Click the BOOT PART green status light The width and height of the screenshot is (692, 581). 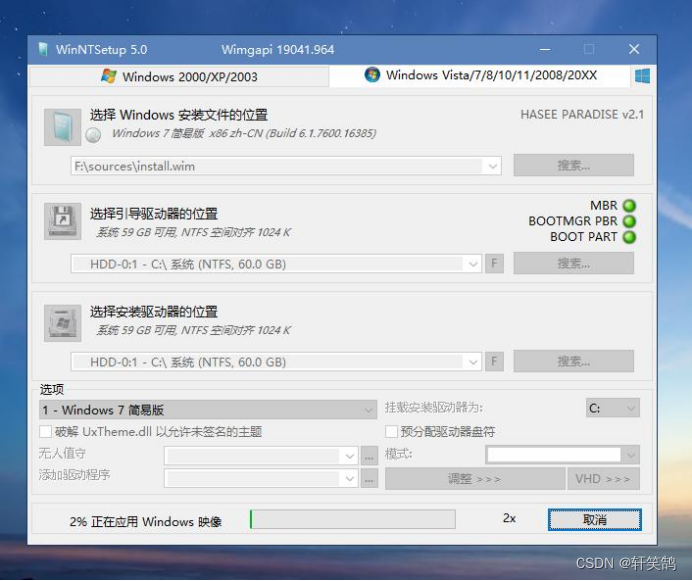[629, 237]
